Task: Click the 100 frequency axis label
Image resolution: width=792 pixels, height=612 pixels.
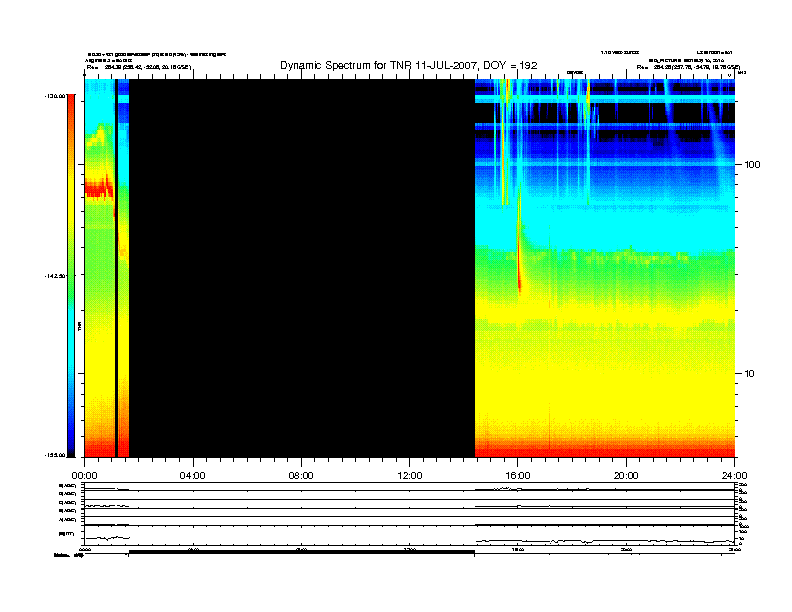Action: 753,165
